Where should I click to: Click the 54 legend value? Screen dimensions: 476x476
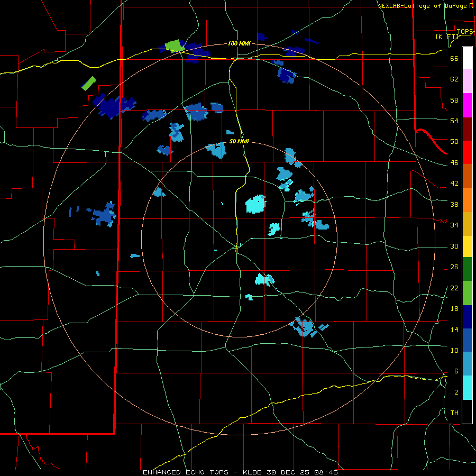pyautogui.click(x=454, y=121)
